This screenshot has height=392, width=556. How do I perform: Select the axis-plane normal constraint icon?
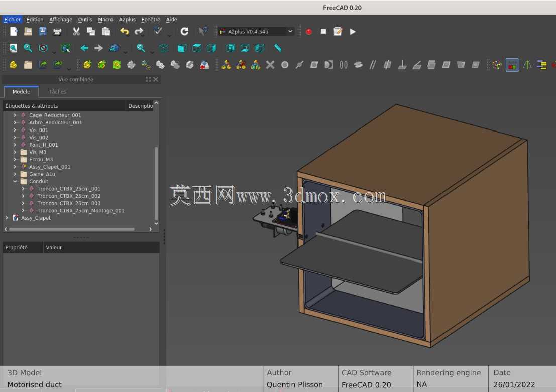tap(402, 65)
